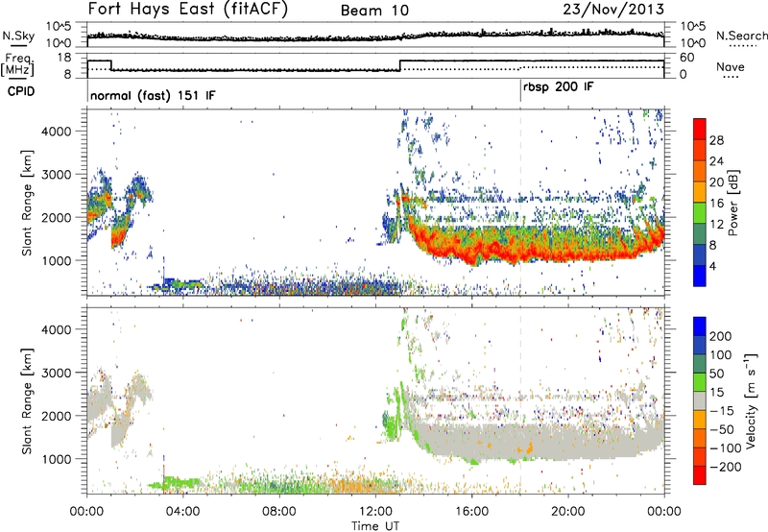Click the 'Power [dB]' colorbar title
The width and height of the screenshot is (768, 532).
pyautogui.click(x=733, y=203)
